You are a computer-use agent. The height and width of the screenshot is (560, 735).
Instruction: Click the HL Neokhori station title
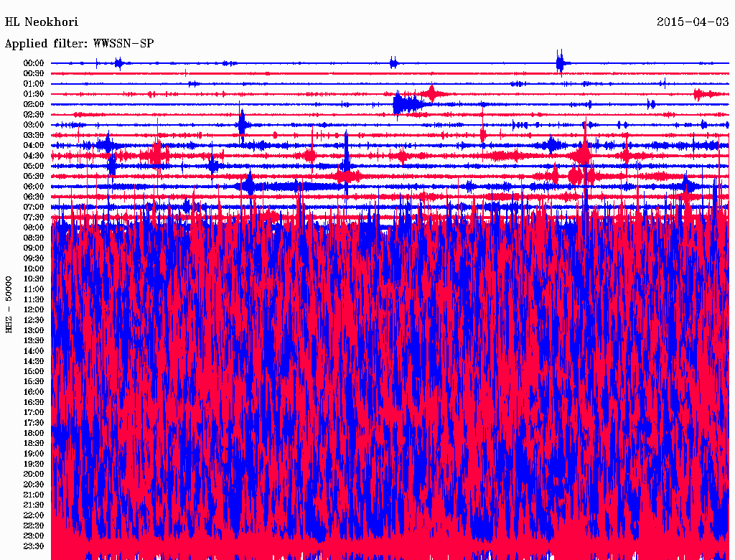[x=42, y=22]
